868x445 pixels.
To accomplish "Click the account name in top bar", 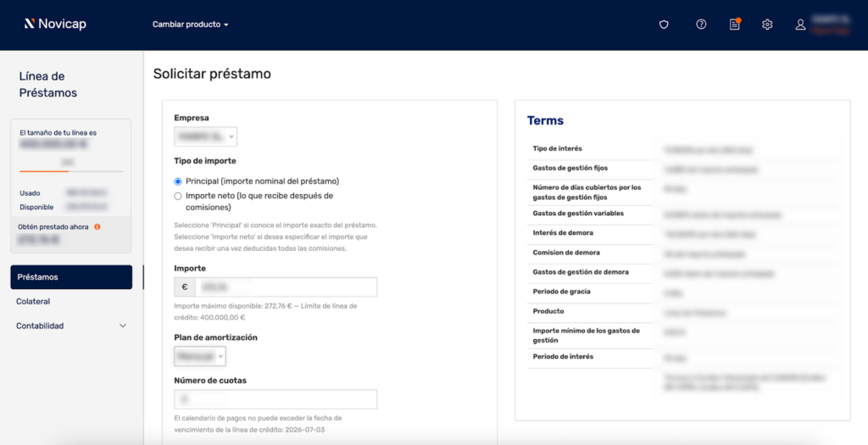I will click(x=831, y=19).
